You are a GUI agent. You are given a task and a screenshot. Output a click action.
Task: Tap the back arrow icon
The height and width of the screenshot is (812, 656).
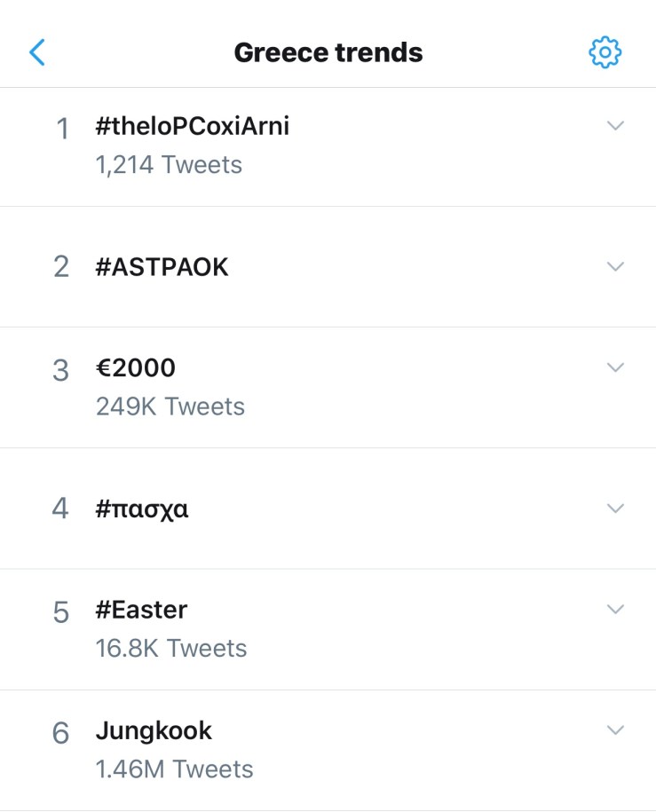(37, 52)
